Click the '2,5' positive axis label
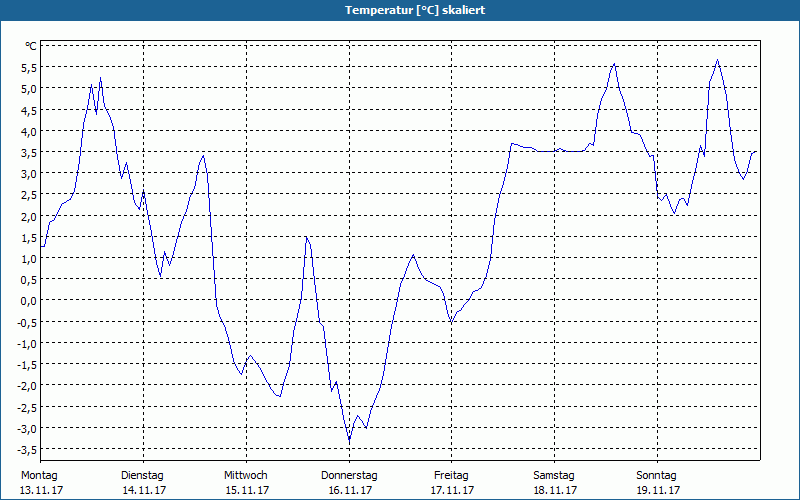 point(29,195)
